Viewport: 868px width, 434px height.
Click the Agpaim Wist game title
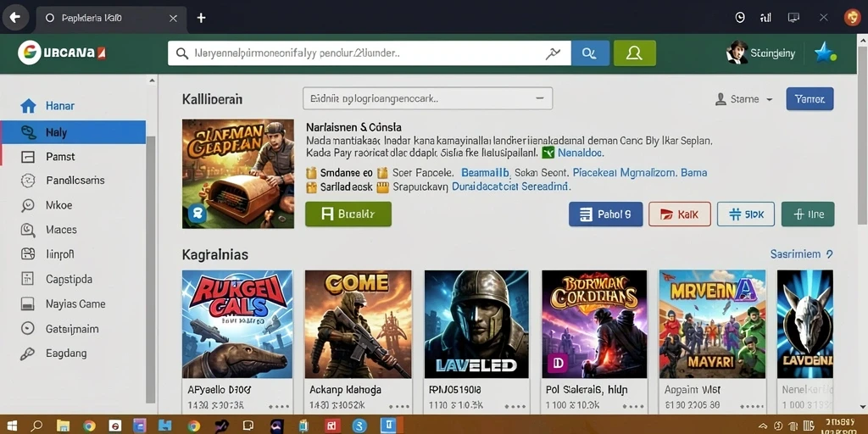692,390
